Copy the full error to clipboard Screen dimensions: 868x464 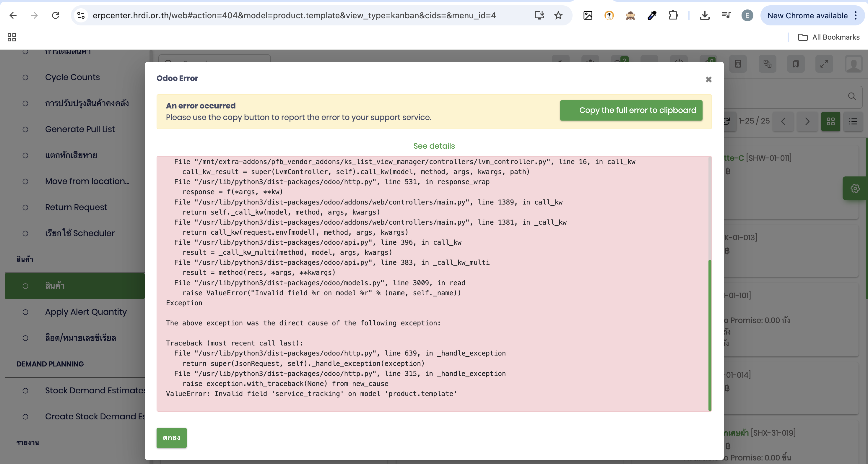[631, 110]
